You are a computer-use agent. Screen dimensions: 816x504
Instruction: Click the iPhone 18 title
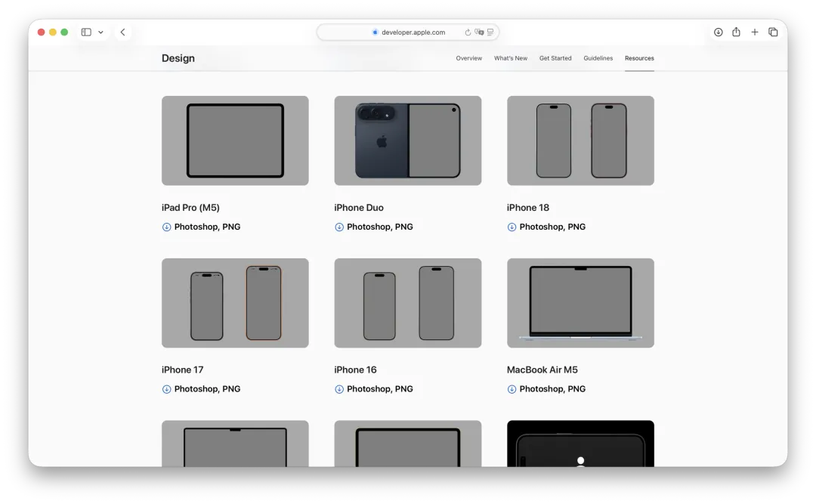pyautogui.click(x=528, y=208)
